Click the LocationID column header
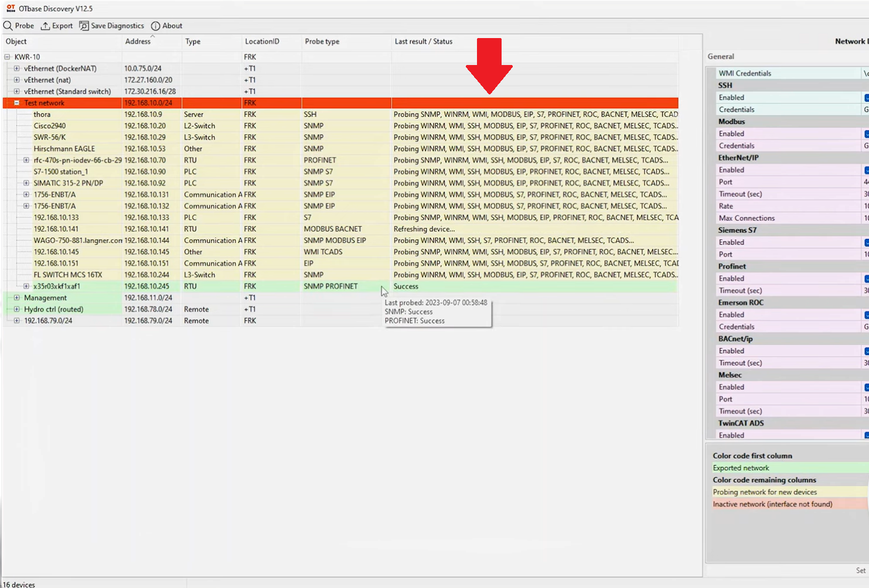 click(272, 42)
